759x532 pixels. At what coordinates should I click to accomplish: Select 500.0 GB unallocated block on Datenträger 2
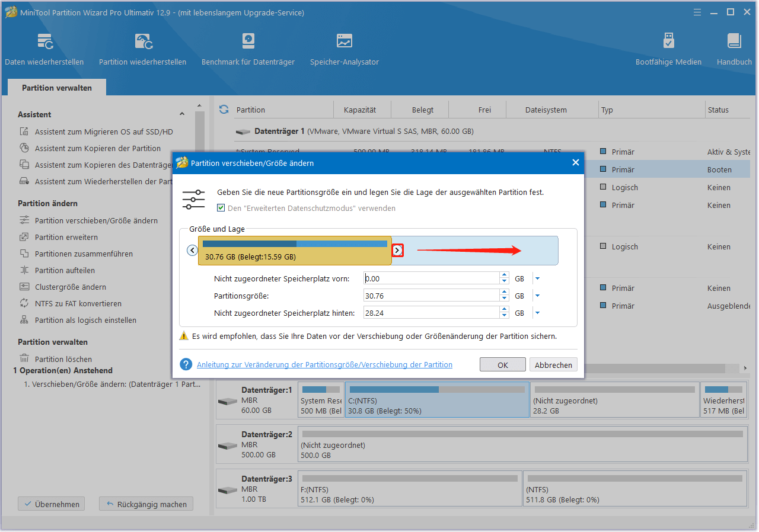pos(522,444)
